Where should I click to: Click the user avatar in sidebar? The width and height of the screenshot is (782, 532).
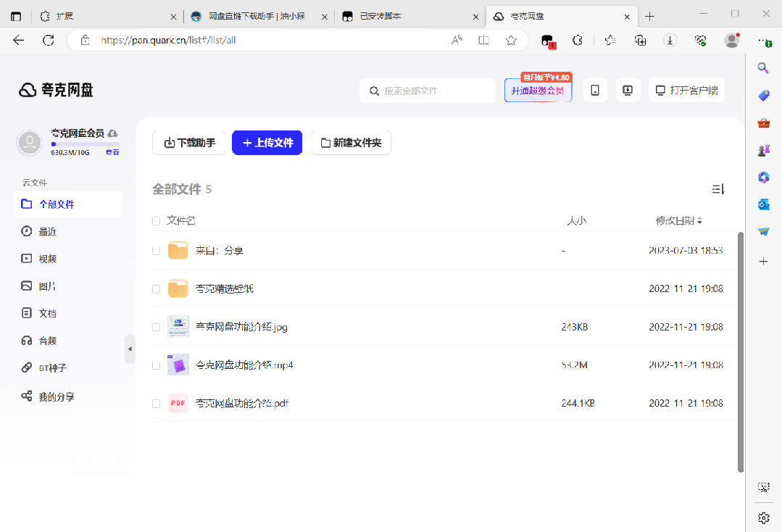[x=30, y=142]
